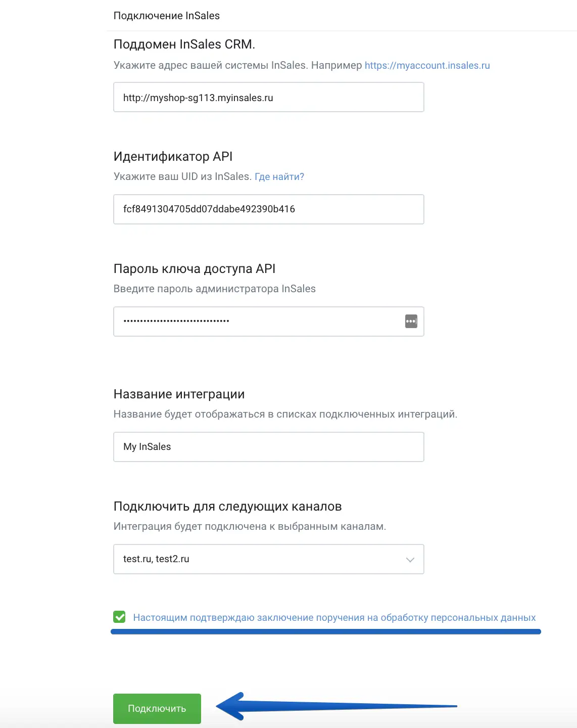This screenshot has height=728, width=577.
Task: Click the "Идентификатор API" section heading
Action: click(x=173, y=157)
